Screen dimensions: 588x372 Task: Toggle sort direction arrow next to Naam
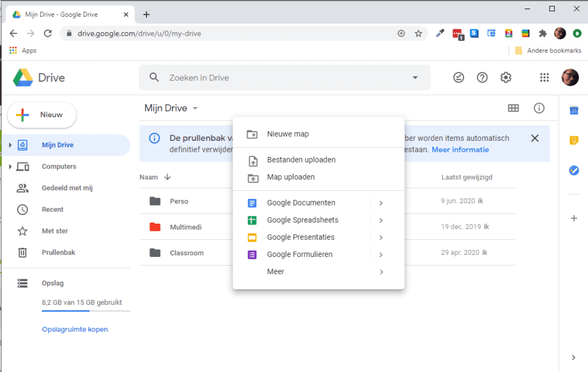coord(168,177)
